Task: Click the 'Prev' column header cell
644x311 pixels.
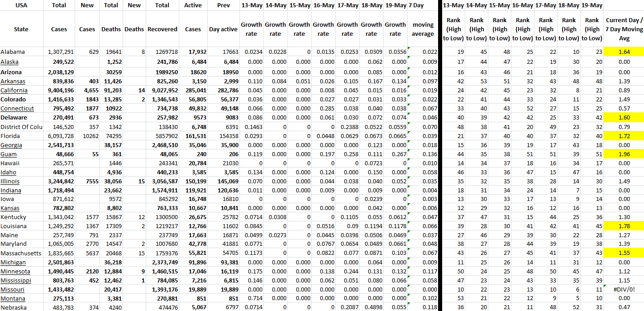Action: pyautogui.click(x=223, y=5)
